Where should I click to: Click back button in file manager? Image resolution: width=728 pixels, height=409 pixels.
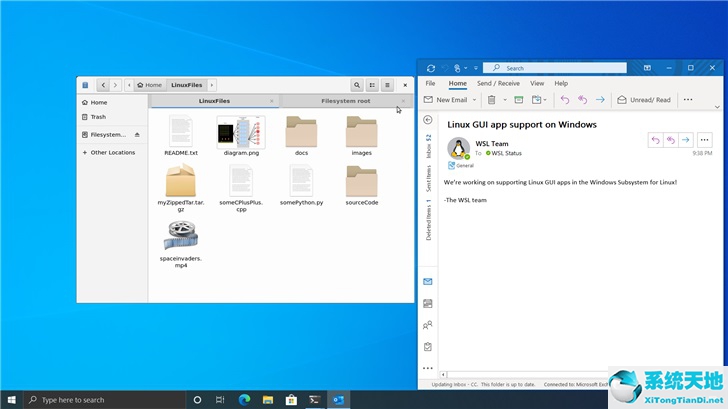click(103, 85)
